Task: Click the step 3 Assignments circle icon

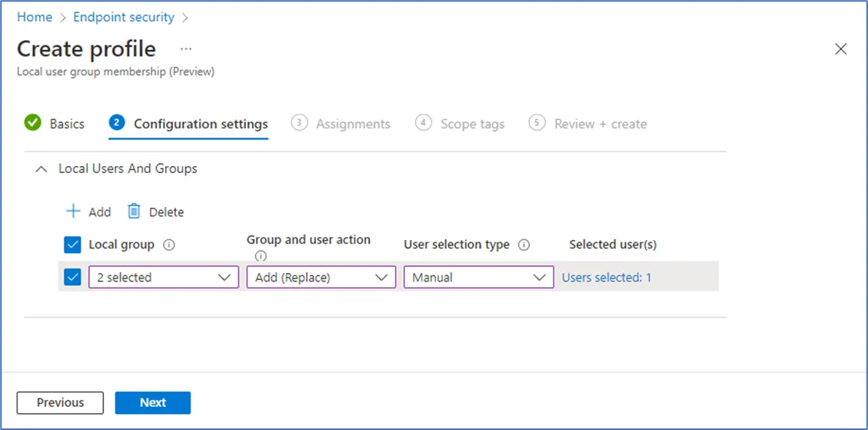Action: pos(299,123)
